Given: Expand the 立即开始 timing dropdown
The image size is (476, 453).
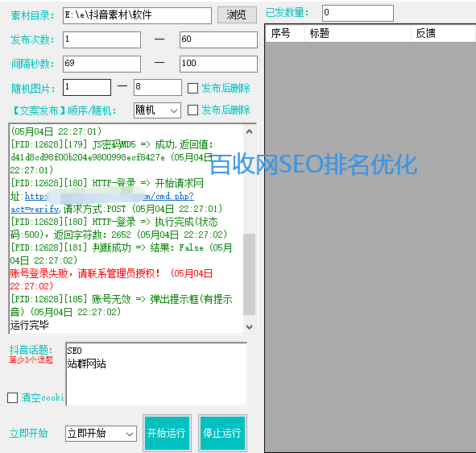Looking at the screenshot, I should click(x=101, y=434).
